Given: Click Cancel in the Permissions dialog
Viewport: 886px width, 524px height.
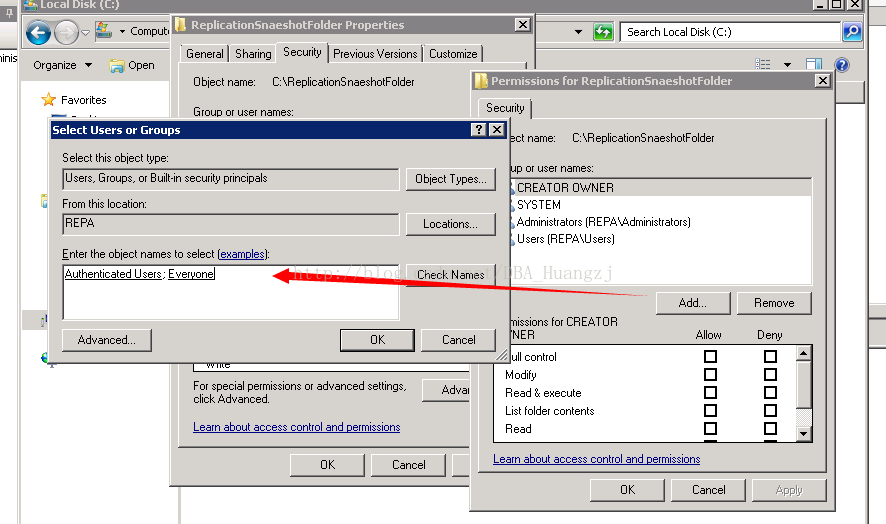Looking at the screenshot, I should (x=709, y=490).
